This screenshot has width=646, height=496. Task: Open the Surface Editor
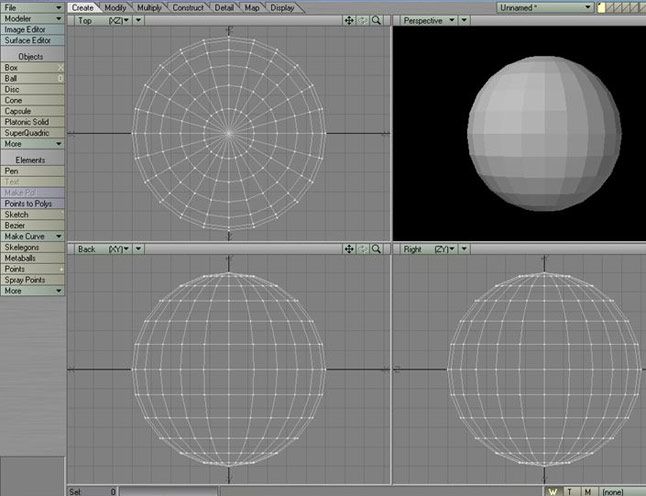click(33, 40)
